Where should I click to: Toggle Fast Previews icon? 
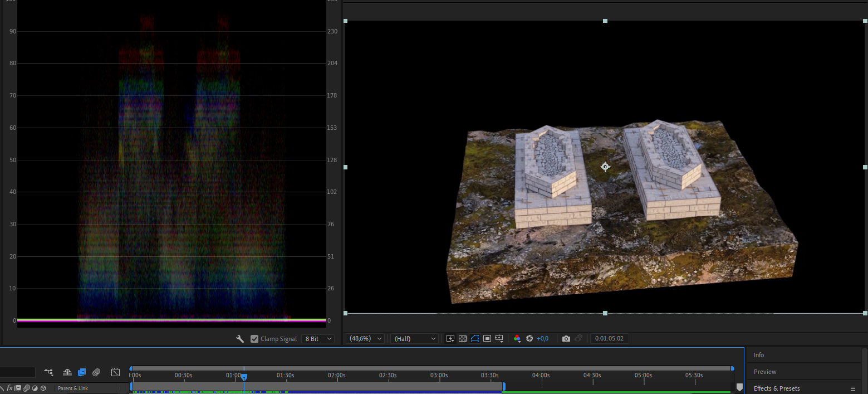[450, 339]
